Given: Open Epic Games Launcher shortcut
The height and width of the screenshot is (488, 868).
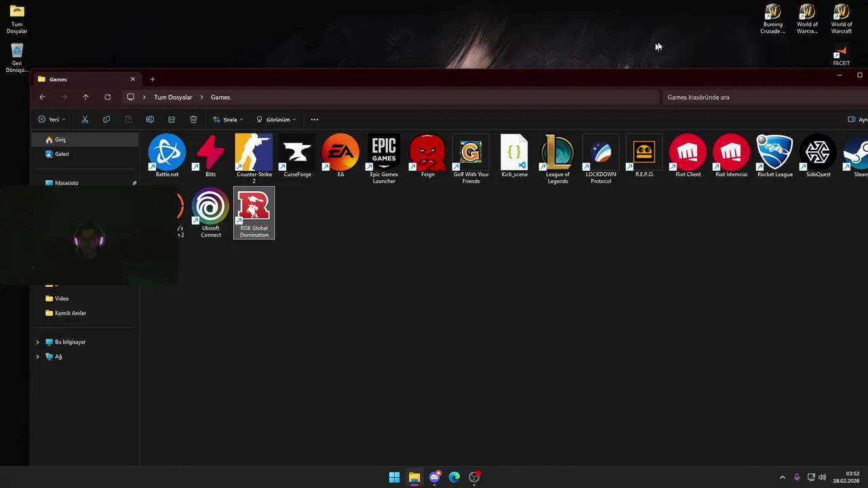Looking at the screenshot, I should [x=384, y=159].
